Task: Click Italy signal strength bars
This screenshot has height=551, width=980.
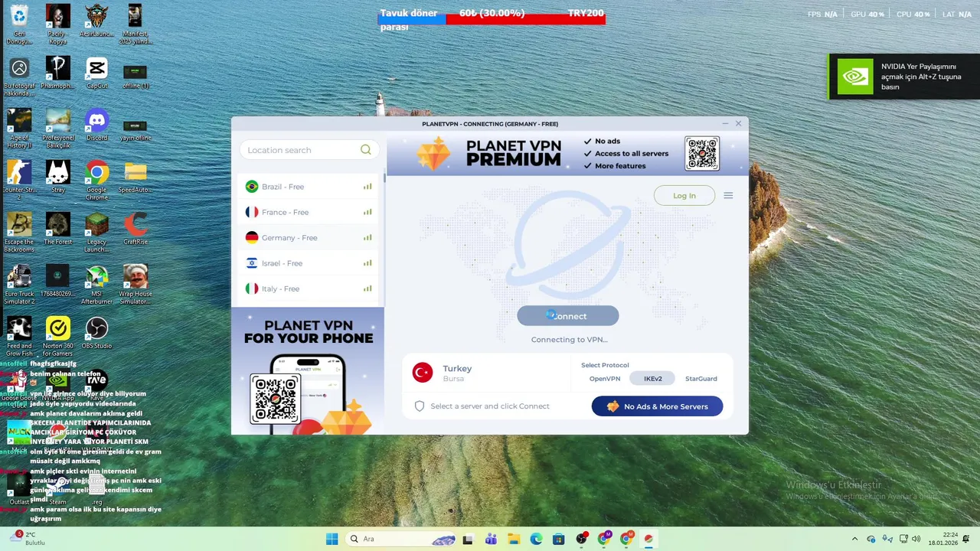Action: (x=367, y=289)
